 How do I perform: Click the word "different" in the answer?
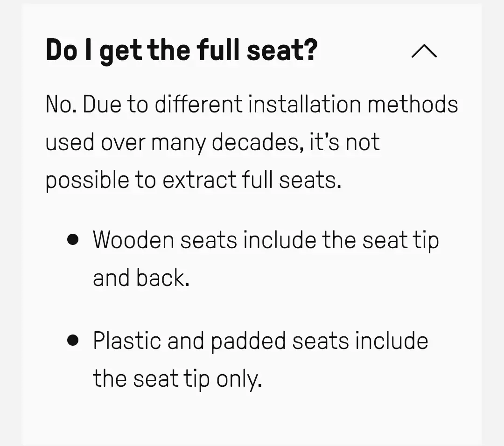(x=199, y=105)
